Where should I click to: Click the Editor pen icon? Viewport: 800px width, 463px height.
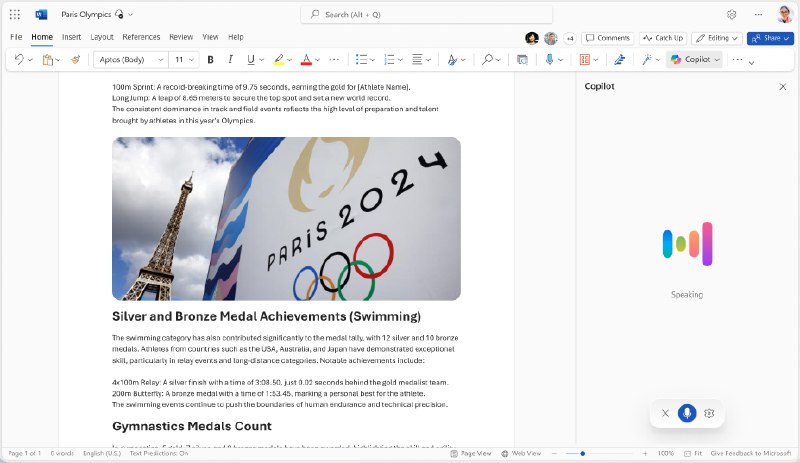pyautogui.click(x=619, y=60)
